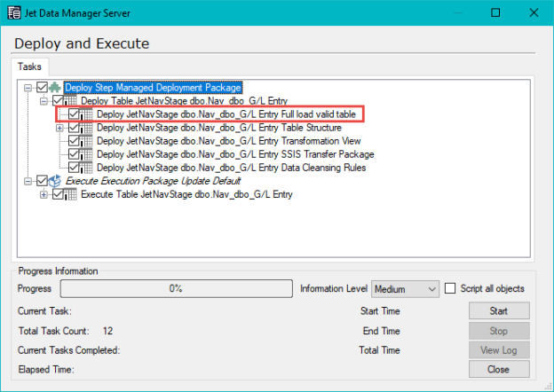
Task: Click the Elapsed Time label
Action: coord(46,370)
